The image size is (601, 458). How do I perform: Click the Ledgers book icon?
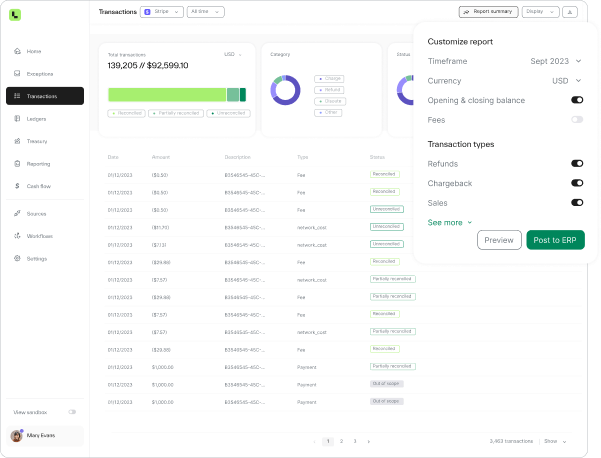click(18, 119)
